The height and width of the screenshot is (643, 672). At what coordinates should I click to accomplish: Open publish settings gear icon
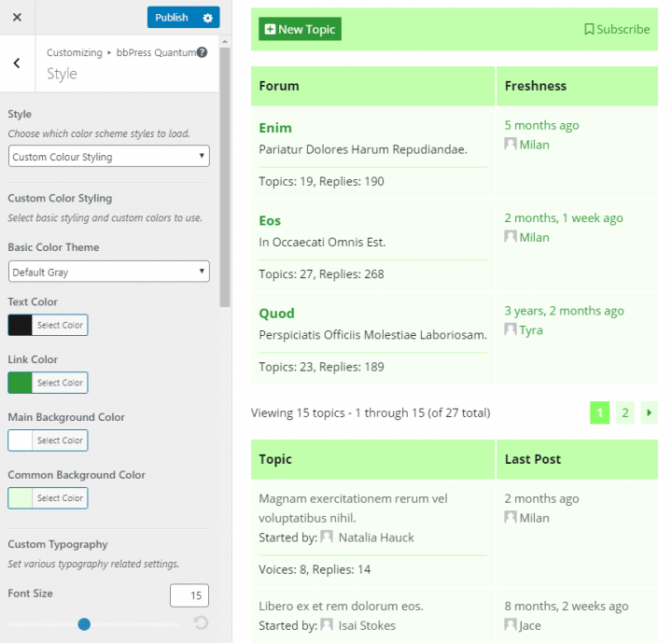pos(208,18)
